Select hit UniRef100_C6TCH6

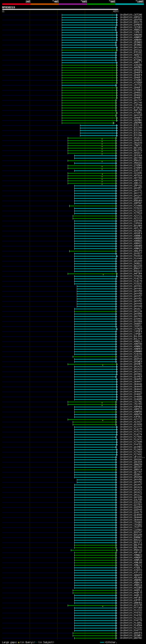click(131, 15)
